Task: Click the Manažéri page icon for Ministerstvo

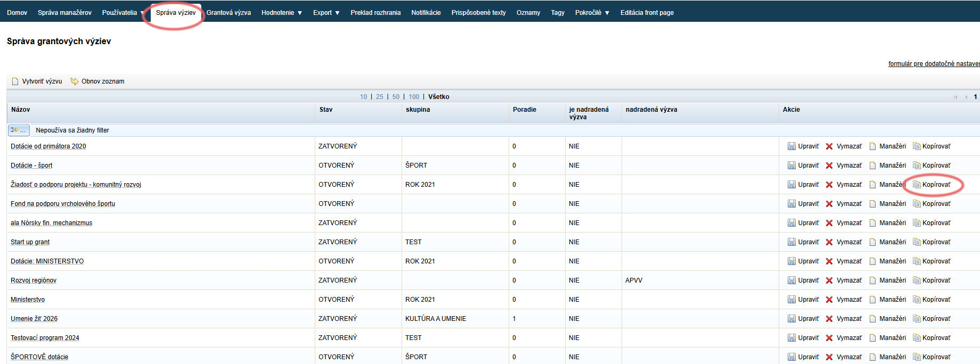Action: pos(872,300)
